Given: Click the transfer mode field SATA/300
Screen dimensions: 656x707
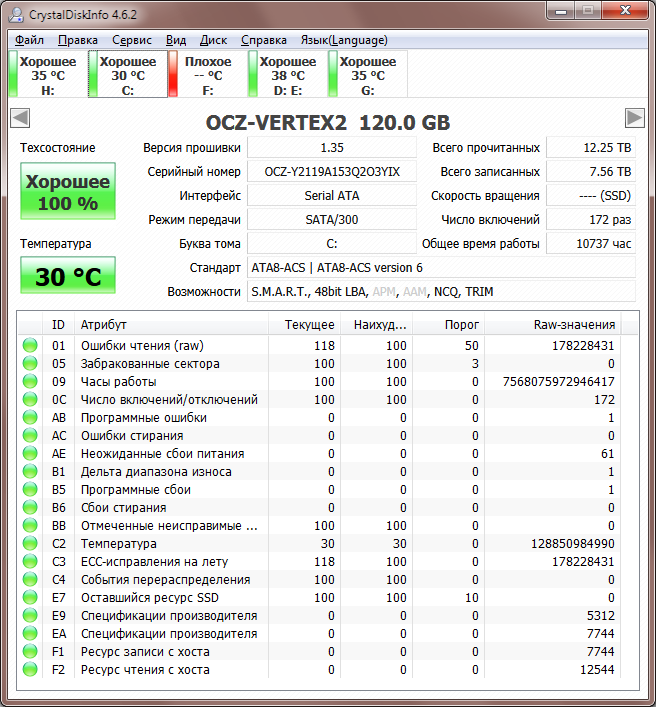Looking at the screenshot, I should click(x=332, y=220).
